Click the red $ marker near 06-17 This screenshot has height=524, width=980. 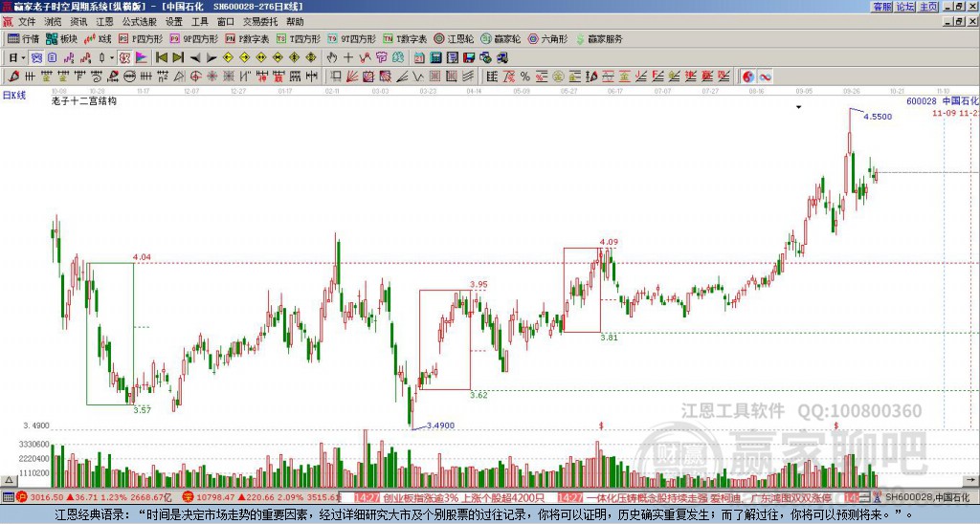tap(601, 426)
